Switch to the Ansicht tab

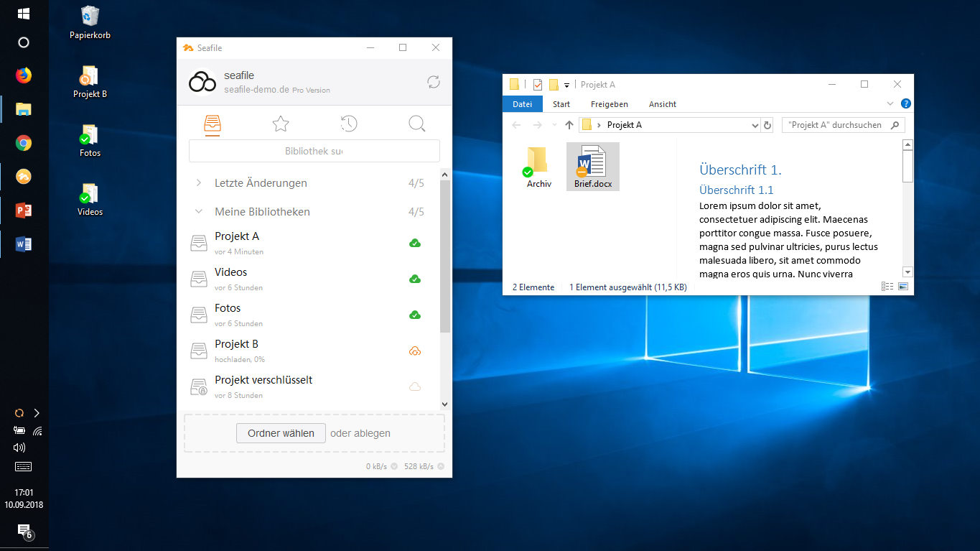662,103
